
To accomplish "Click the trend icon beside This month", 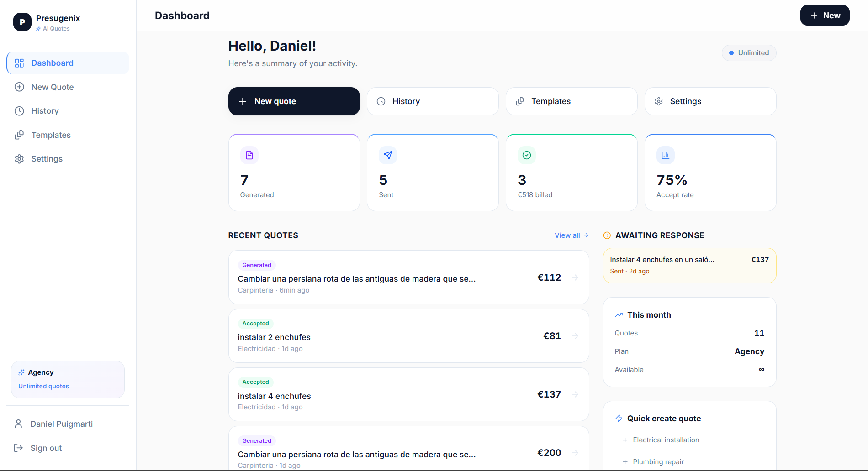I will (619, 315).
